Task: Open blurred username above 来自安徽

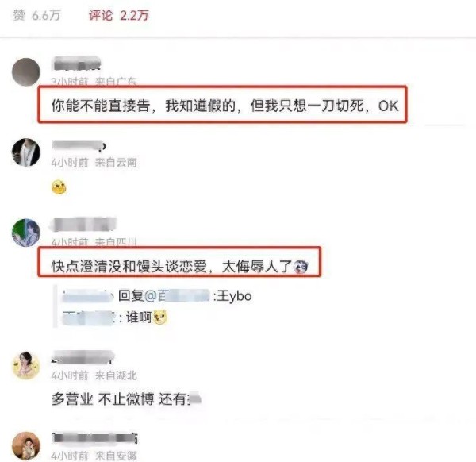Action: (x=94, y=437)
